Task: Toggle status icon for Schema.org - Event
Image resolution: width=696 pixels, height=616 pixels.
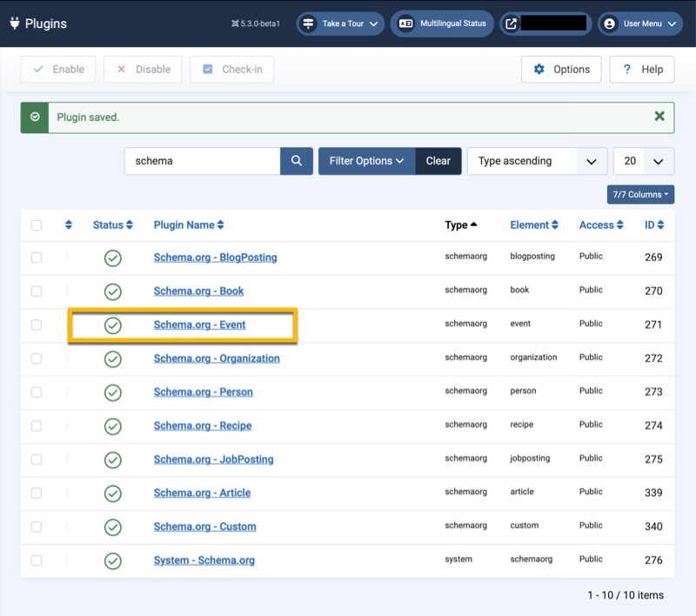Action: pyautogui.click(x=112, y=325)
